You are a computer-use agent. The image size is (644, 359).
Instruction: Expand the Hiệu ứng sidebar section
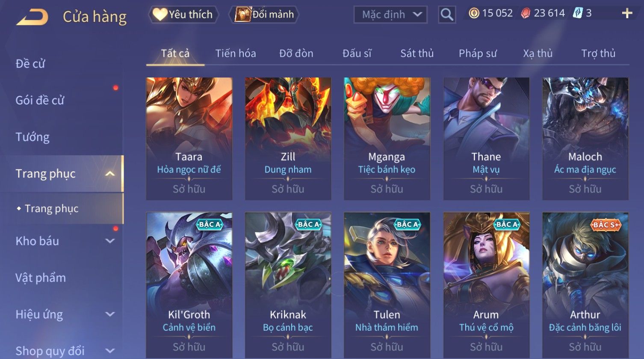point(110,314)
